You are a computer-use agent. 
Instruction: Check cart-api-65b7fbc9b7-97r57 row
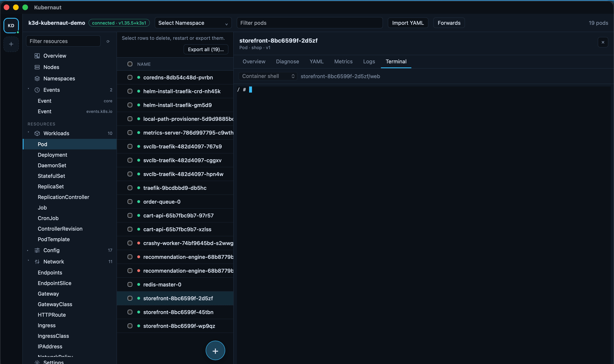[x=130, y=215]
